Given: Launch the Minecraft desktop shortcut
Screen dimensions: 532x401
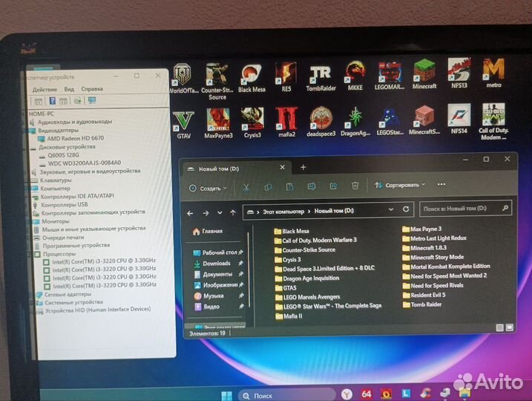Looking at the screenshot, I should coord(424,74).
